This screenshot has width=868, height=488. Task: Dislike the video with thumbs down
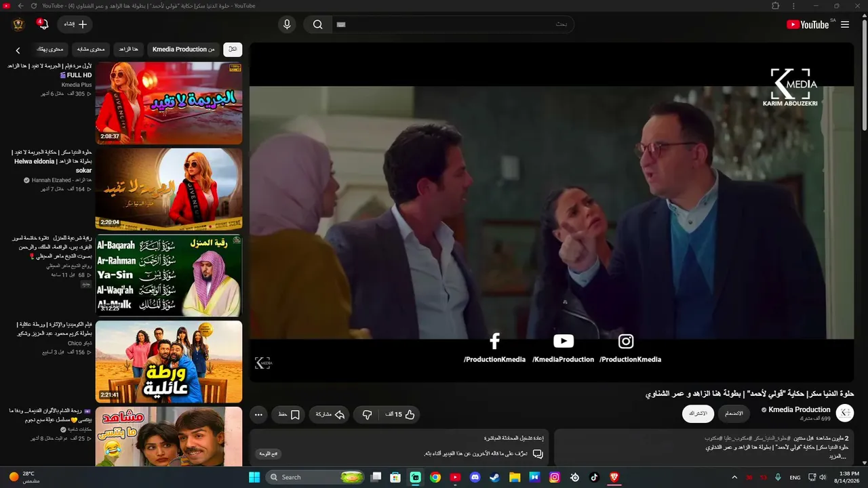click(367, 415)
